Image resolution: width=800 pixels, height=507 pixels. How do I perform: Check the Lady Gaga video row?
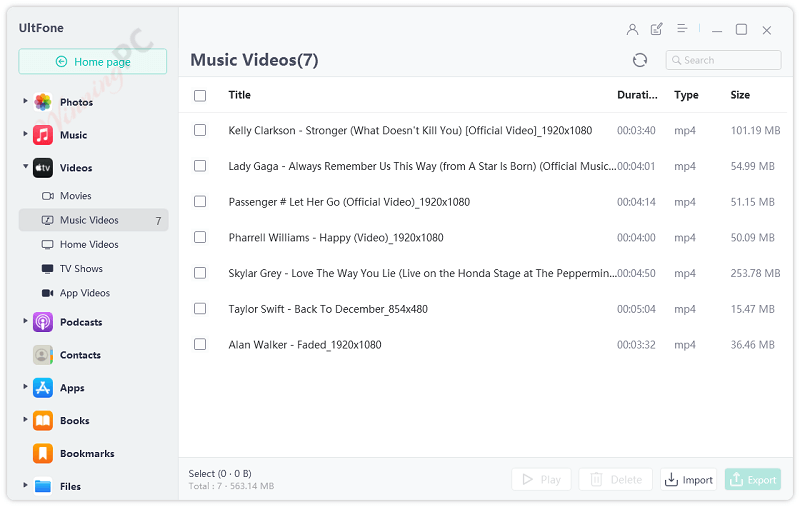click(x=200, y=166)
